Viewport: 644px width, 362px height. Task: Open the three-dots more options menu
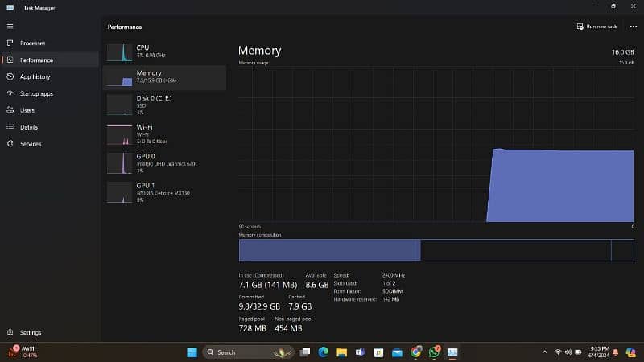(x=633, y=27)
